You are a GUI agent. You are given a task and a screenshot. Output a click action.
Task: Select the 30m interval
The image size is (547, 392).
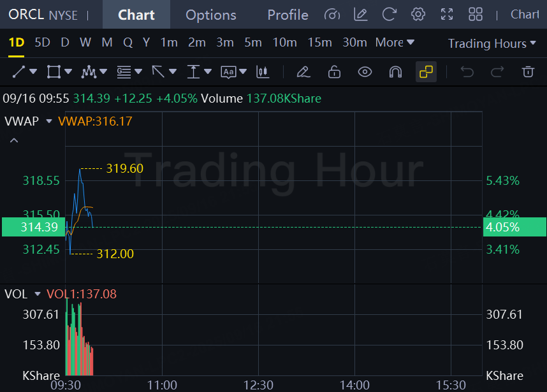[354, 43]
